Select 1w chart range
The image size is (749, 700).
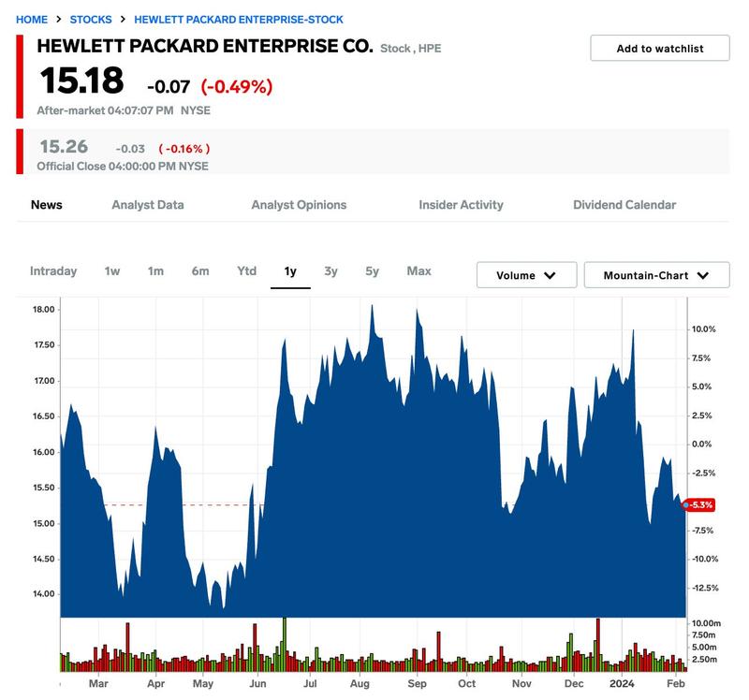pos(112,271)
